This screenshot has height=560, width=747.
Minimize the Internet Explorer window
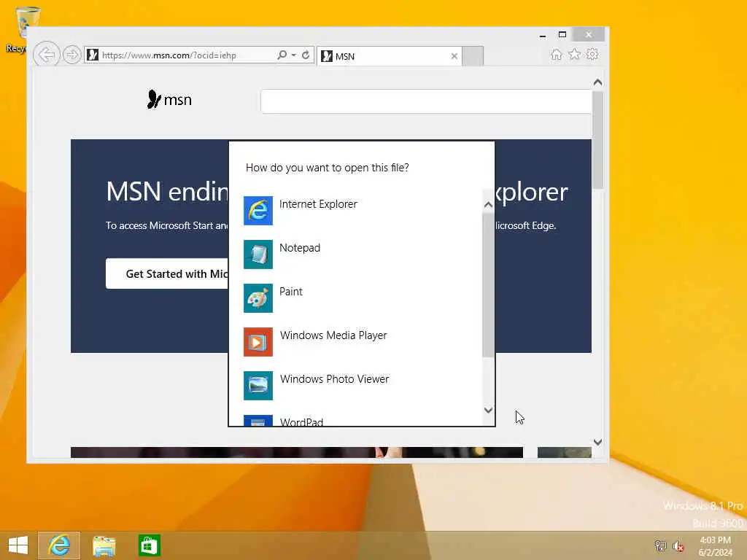pos(543,35)
